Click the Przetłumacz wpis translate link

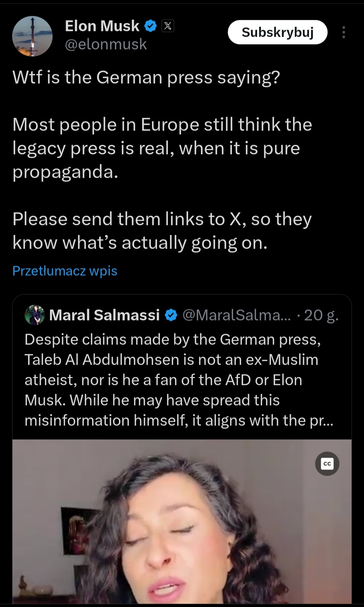65,271
